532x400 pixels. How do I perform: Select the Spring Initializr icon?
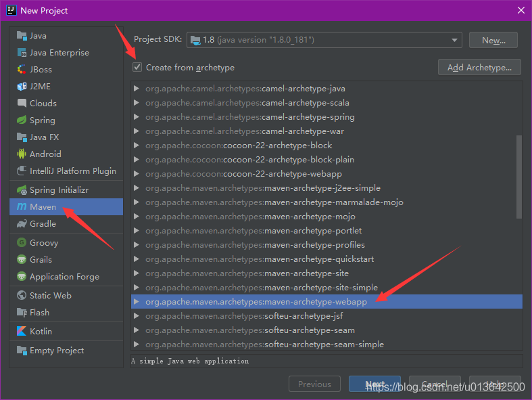point(22,190)
